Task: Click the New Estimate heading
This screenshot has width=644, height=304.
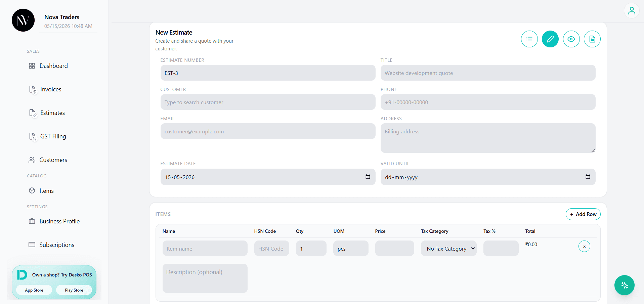Action: [174, 33]
